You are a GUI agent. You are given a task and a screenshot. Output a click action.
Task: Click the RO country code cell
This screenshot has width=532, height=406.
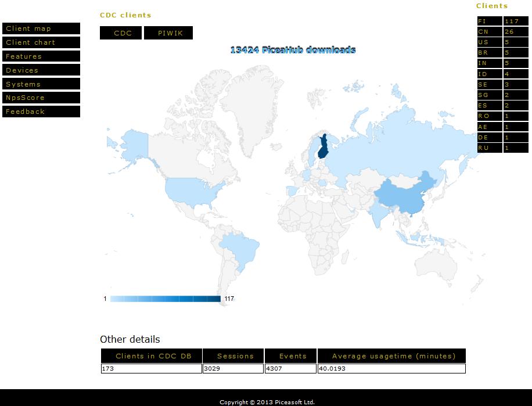pos(490,116)
